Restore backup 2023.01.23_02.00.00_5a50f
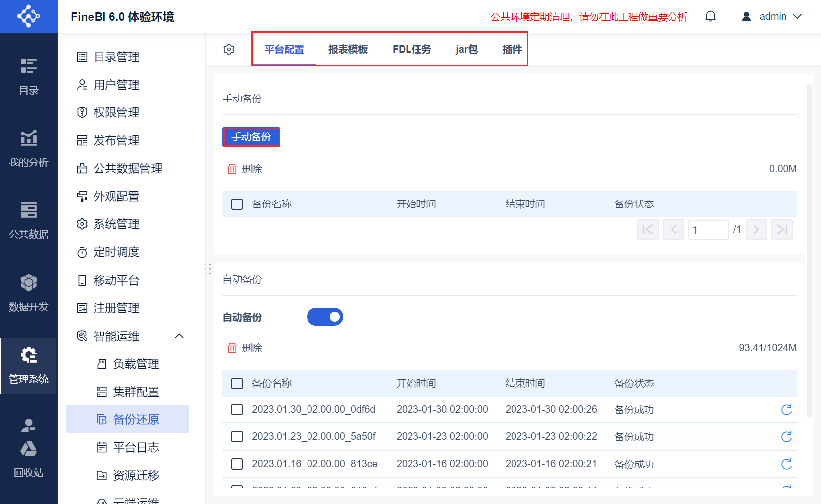The height and width of the screenshot is (504, 821). coord(786,436)
